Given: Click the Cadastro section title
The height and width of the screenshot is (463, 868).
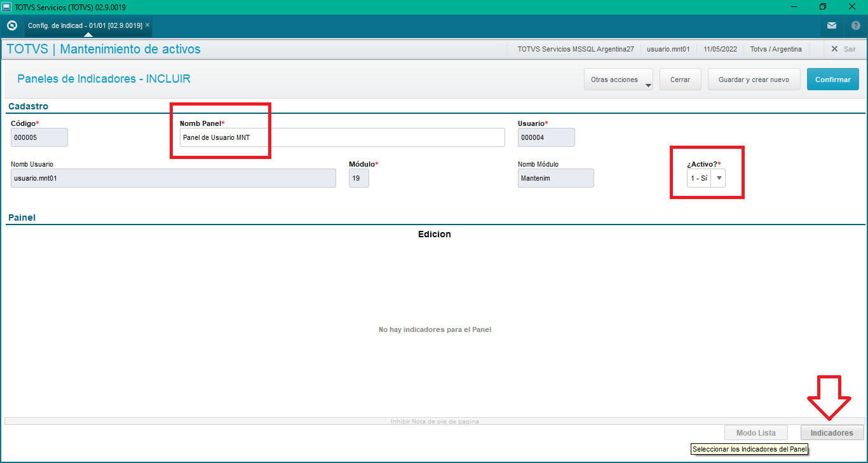Looking at the screenshot, I should (x=28, y=106).
